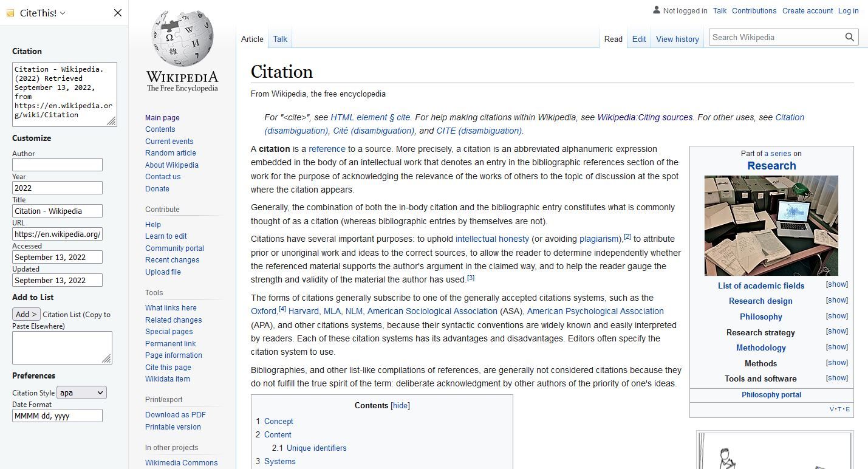Click the Title field in Customize

57,211
